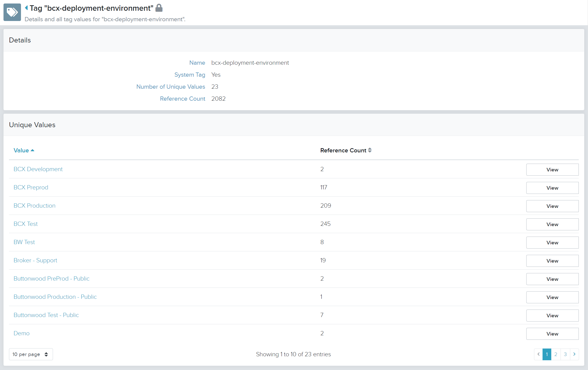Click the reference count 117 cell
The width and height of the screenshot is (588, 370).
point(323,187)
